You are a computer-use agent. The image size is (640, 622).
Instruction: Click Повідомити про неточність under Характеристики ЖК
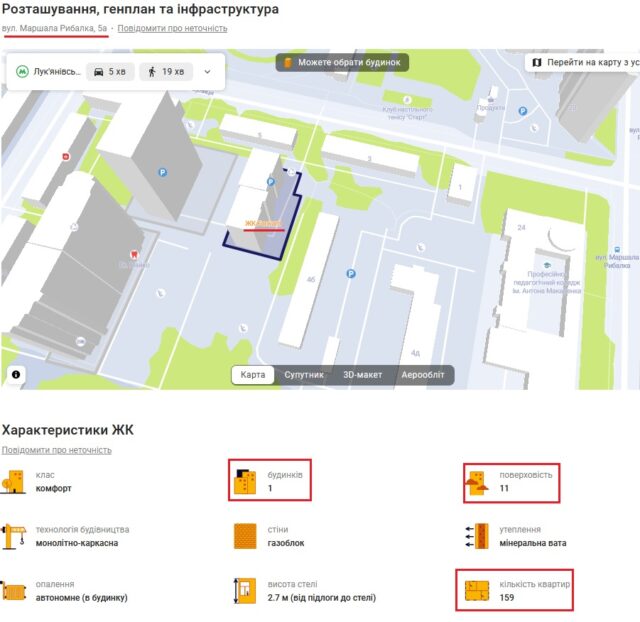pos(56,450)
